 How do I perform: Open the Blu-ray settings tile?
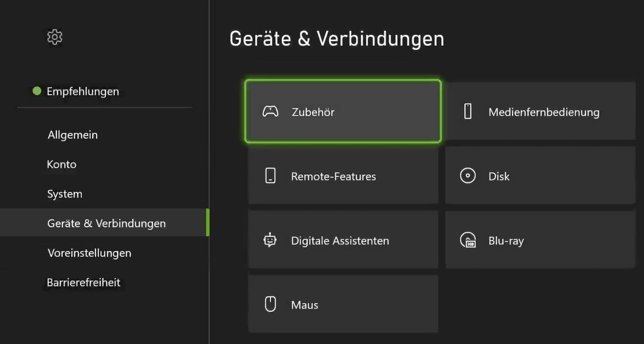540,240
